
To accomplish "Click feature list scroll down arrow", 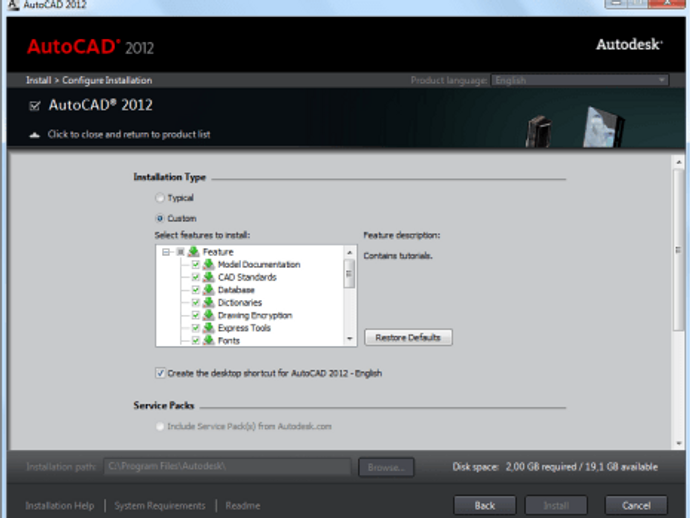I will click(x=349, y=339).
